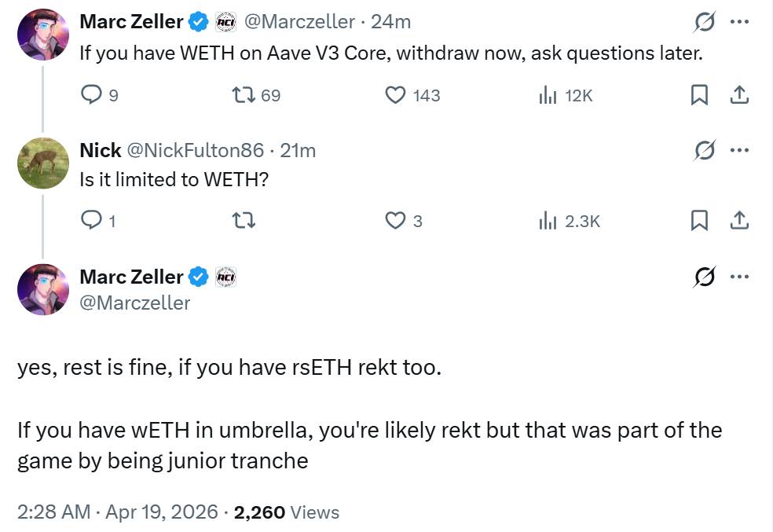Click the 2:28 AM Apr 19, 2026 timestamp
Screen dimensions: 773x532
tap(117, 512)
